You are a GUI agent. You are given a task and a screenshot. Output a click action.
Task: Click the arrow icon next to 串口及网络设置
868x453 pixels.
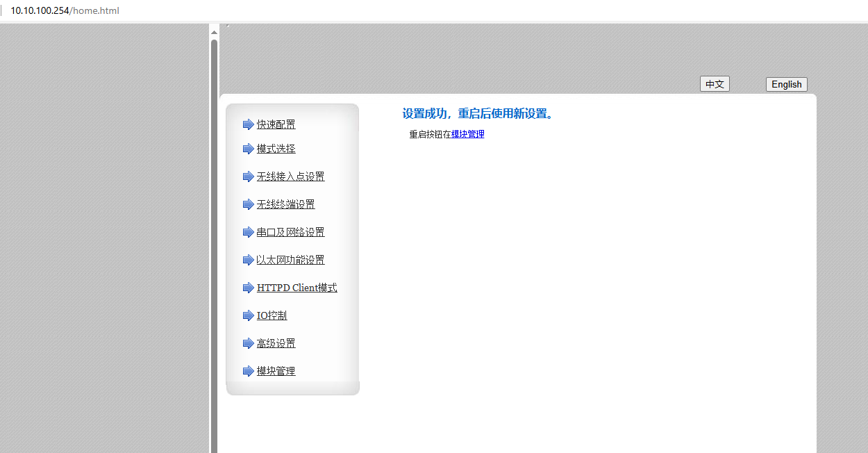coord(248,232)
